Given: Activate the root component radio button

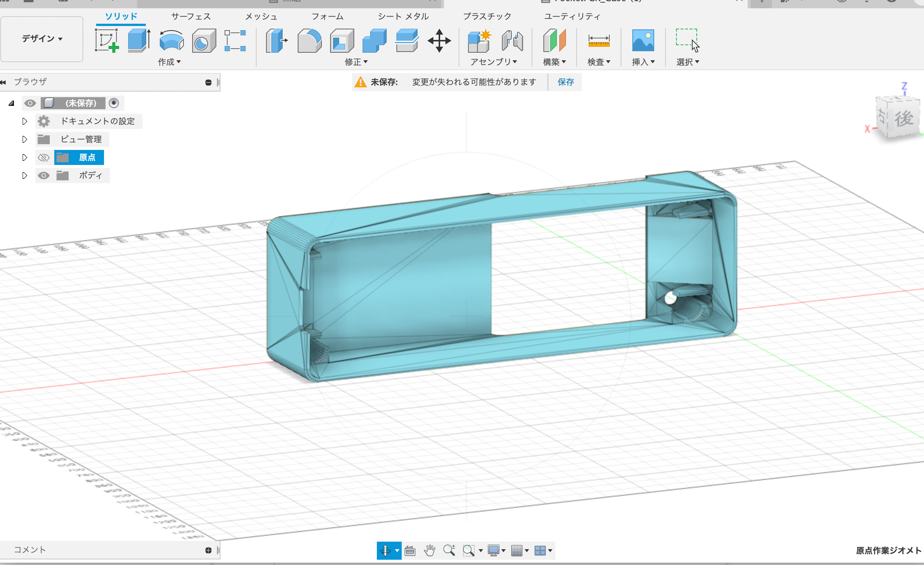Looking at the screenshot, I should click(x=114, y=103).
